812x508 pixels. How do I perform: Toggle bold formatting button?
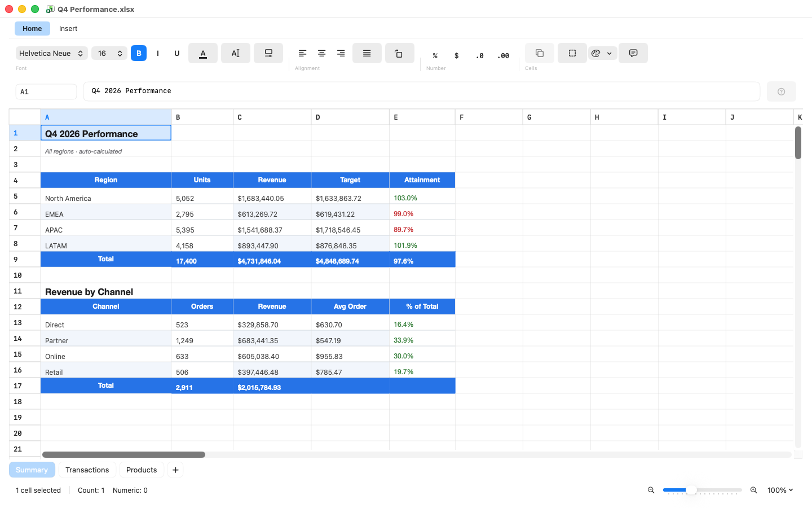click(139, 53)
